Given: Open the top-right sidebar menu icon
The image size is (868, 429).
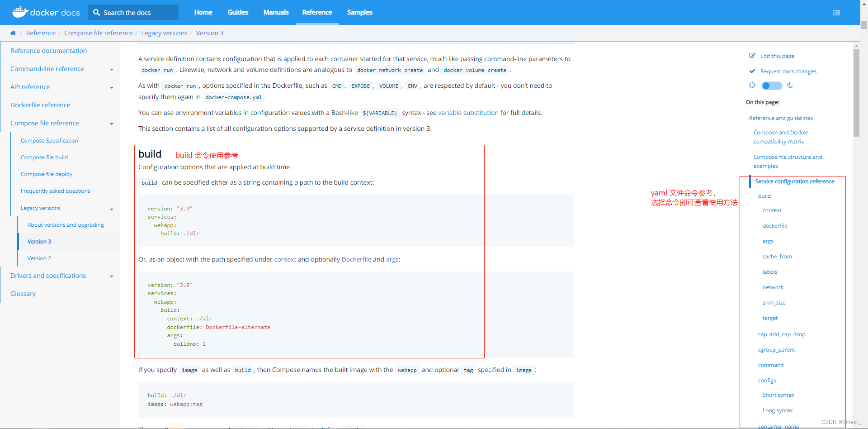Looking at the screenshot, I should pos(836,13).
